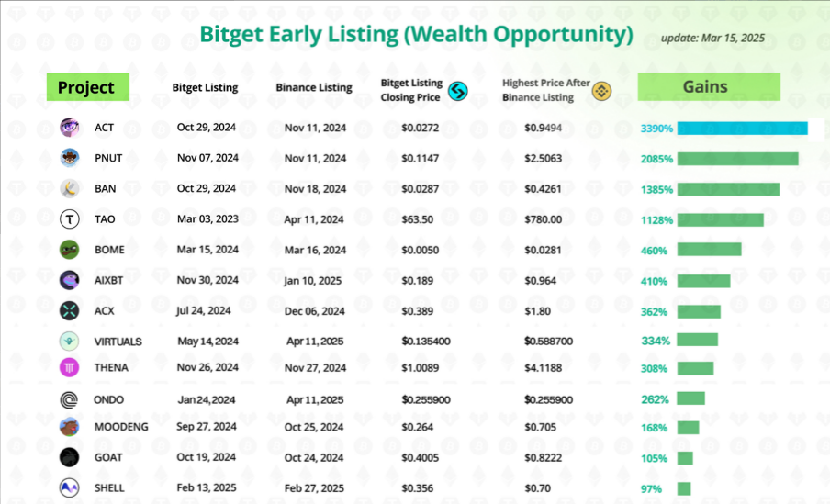830x504 pixels.
Task: Click the SHELL token name text
Action: tap(108, 488)
